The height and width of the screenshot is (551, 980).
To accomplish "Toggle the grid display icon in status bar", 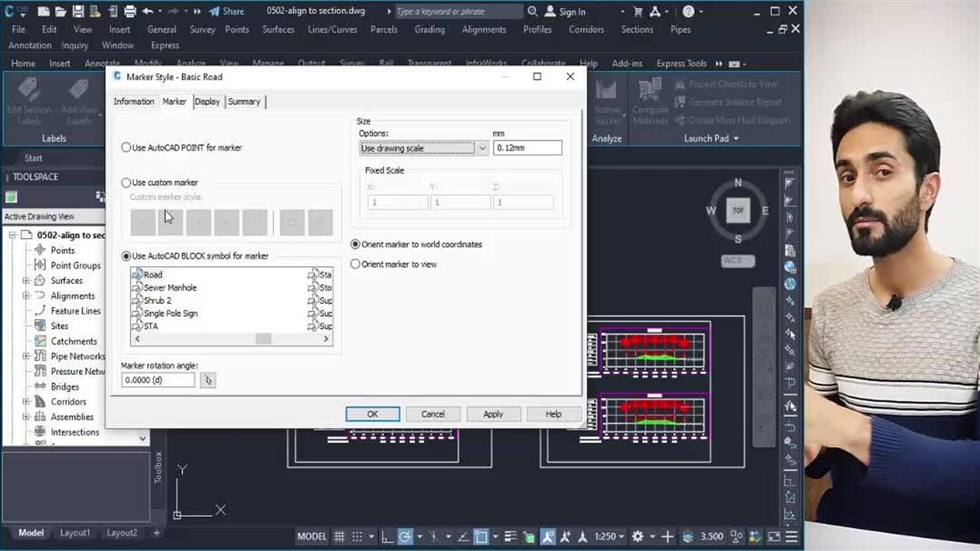I will pos(339,536).
